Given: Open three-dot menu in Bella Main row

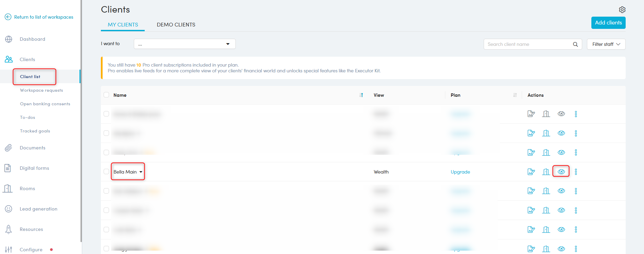Looking at the screenshot, I should 576,172.
